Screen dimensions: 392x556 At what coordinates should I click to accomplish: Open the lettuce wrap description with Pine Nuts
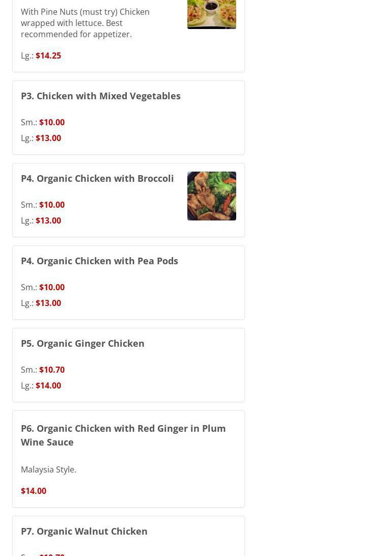coord(85,23)
